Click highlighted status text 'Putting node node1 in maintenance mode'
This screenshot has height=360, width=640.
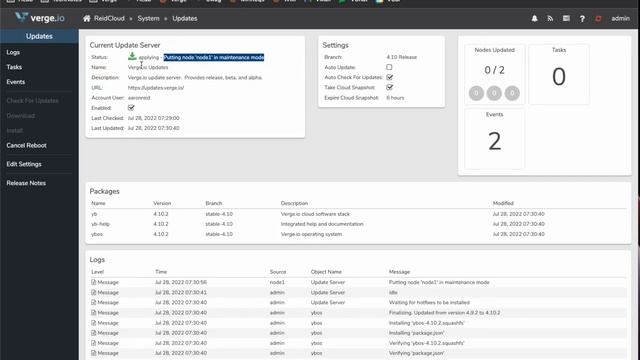[214, 57]
